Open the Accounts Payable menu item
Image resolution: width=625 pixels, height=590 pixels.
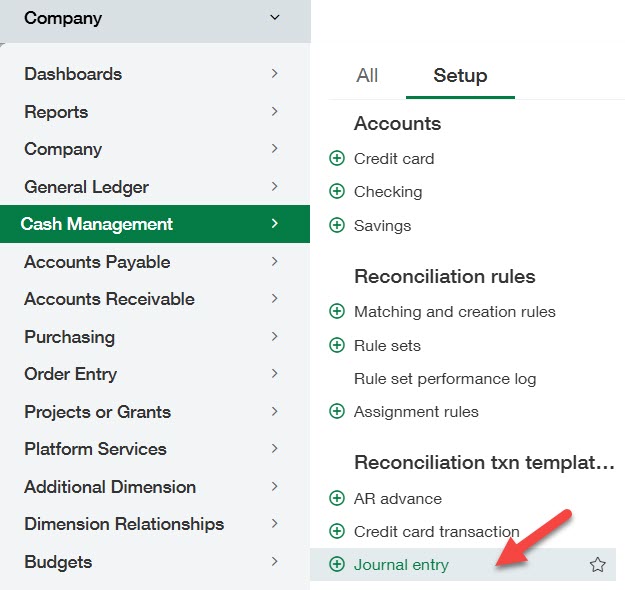(x=97, y=262)
